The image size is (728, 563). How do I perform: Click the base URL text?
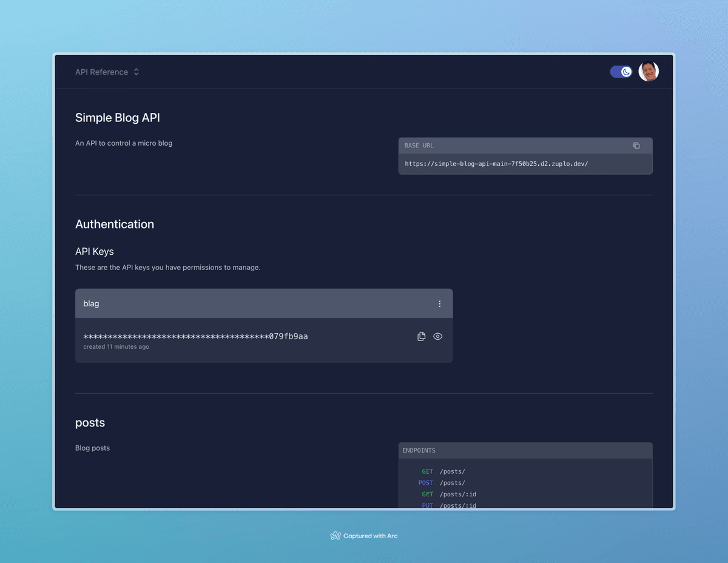point(496,164)
